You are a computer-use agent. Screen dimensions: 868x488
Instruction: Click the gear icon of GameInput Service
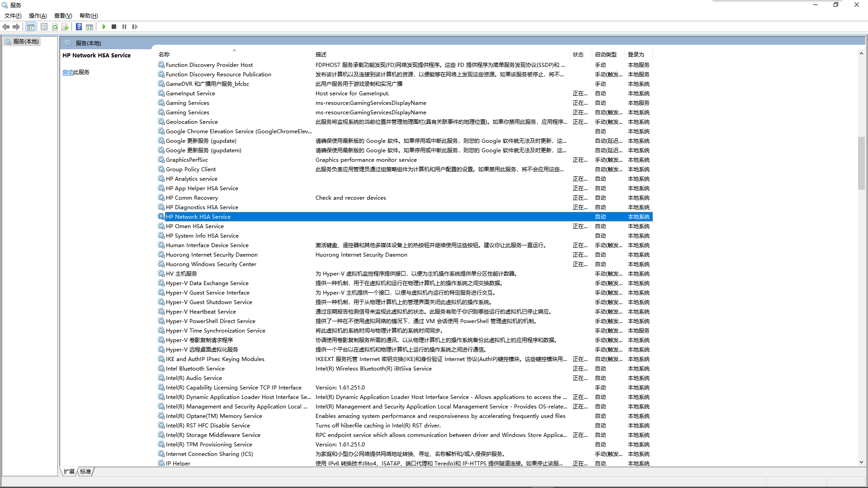[x=161, y=93]
